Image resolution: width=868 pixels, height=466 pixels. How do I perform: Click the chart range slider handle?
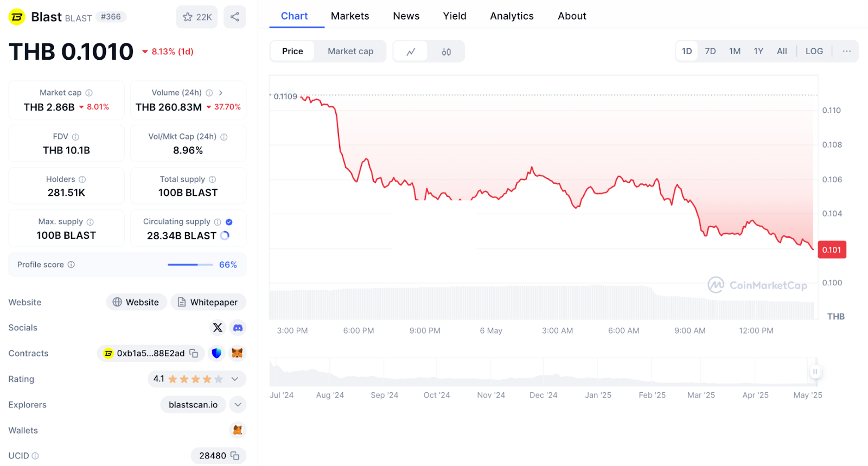click(814, 372)
